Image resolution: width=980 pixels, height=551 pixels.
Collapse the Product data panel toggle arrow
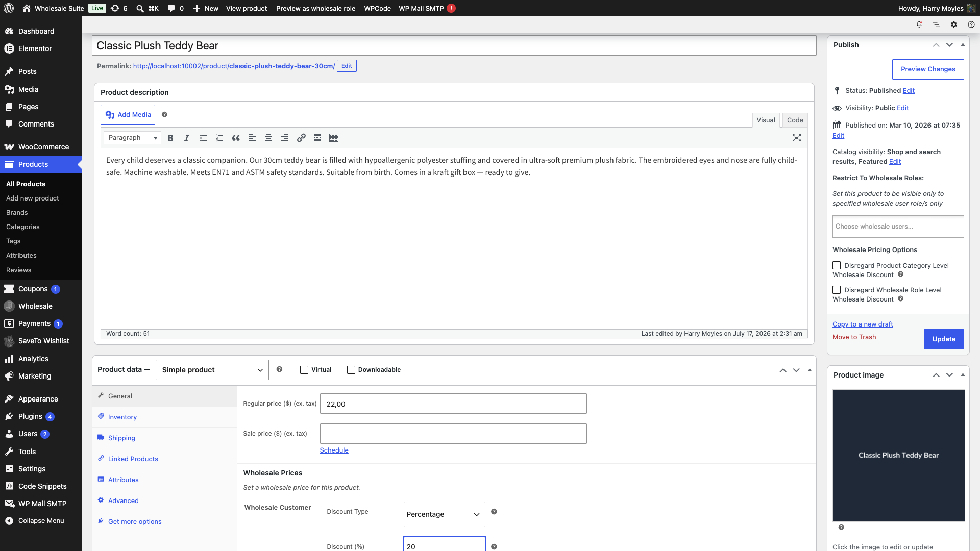810,370
